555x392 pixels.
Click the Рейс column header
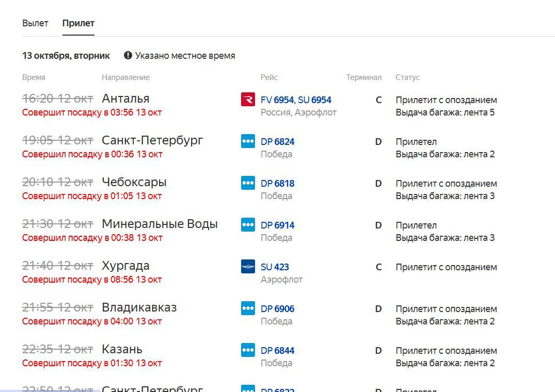(x=269, y=77)
